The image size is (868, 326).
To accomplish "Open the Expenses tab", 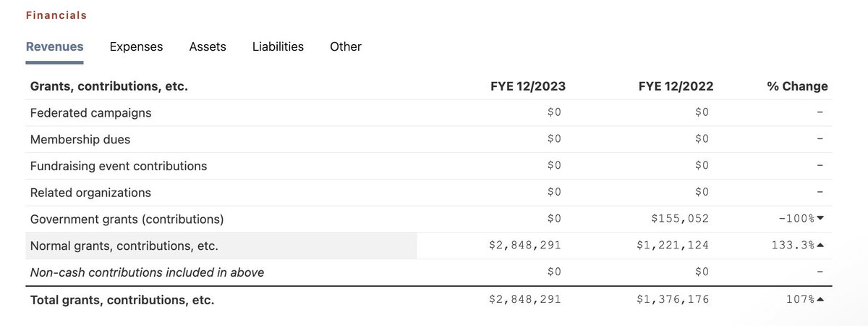I will tap(136, 46).
